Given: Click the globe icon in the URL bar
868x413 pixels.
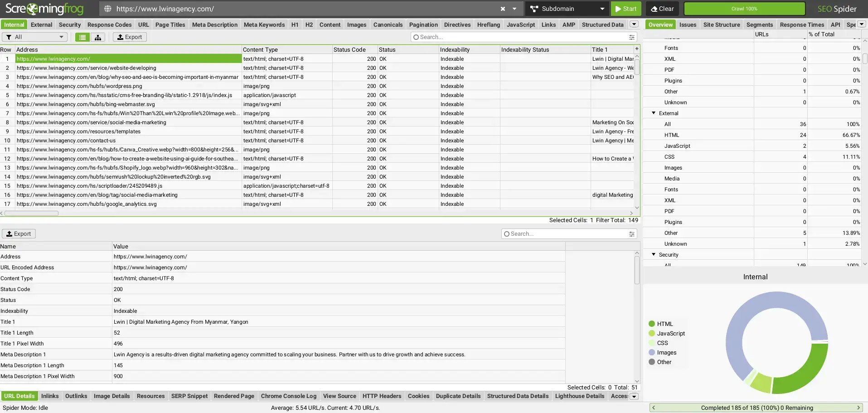Looking at the screenshot, I should point(107,9).
